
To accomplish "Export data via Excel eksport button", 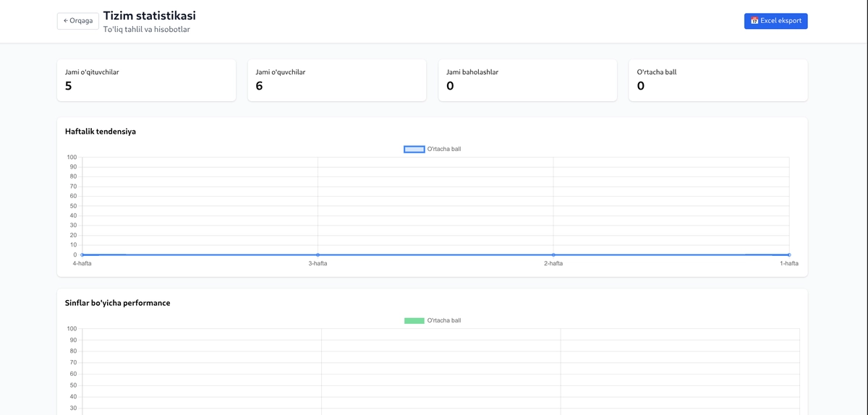I will (x=775, y=21).
